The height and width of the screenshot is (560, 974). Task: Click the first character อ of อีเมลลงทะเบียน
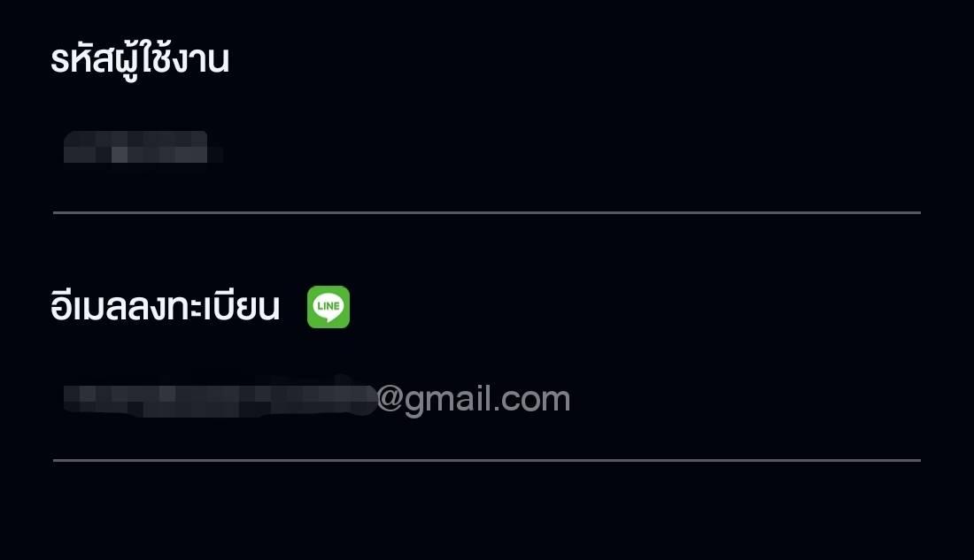pos(61,306)
